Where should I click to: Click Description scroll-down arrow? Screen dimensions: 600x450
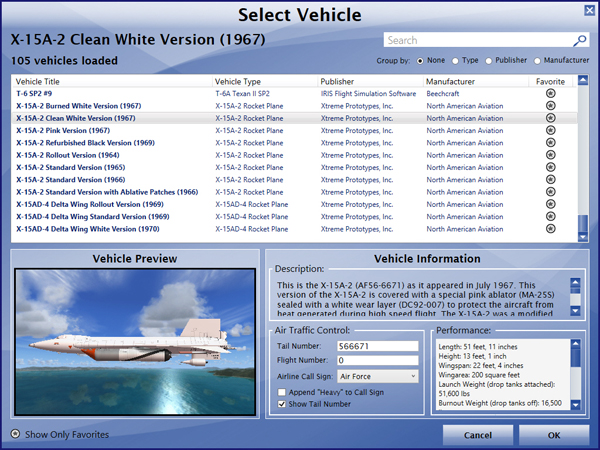tap(575, 310)
